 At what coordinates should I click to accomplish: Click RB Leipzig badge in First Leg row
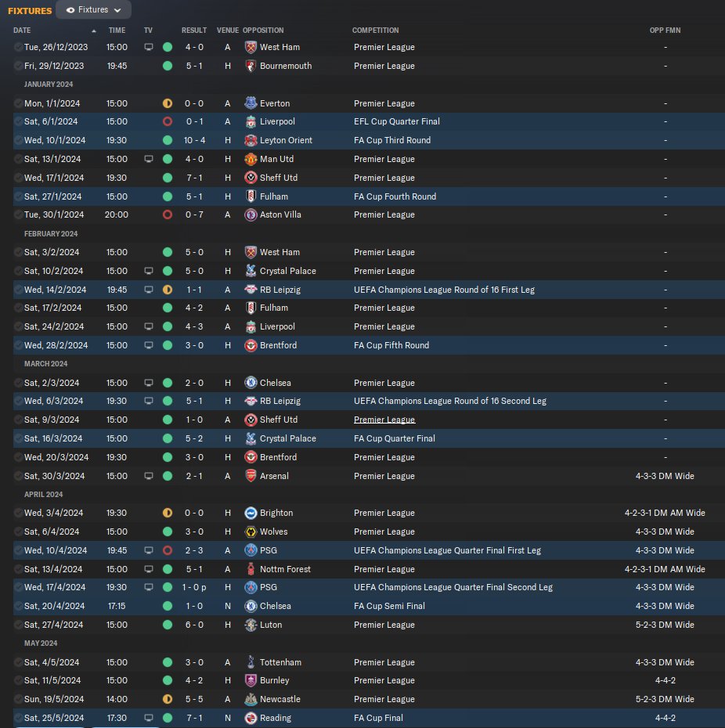pos(251,290)
